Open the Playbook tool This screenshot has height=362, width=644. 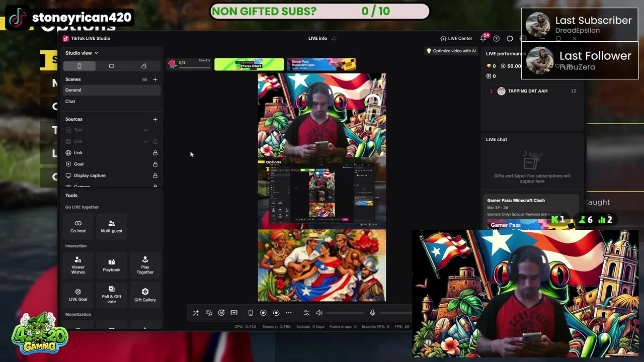[112, 265]
